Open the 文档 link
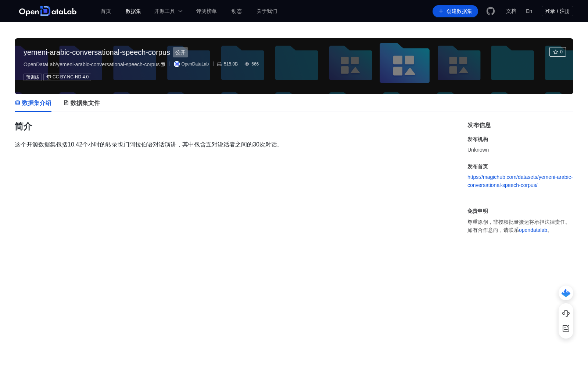 point(511,11)
